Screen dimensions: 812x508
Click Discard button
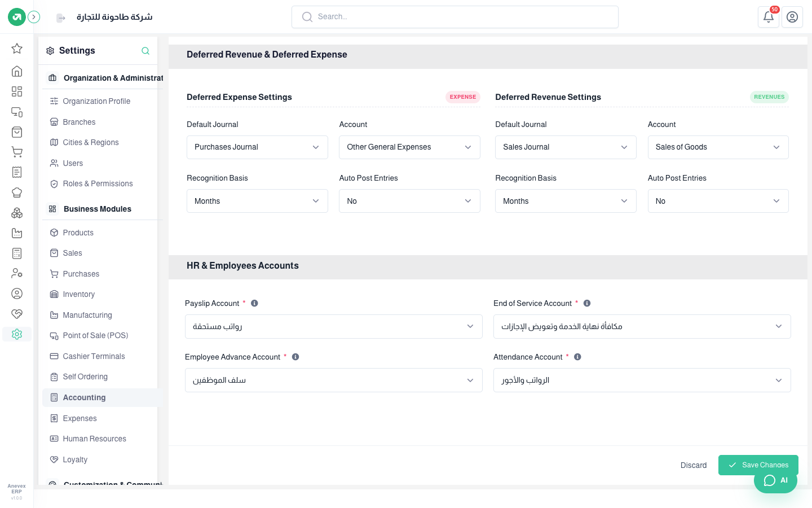pyautogui.click(x=693, y=465)
